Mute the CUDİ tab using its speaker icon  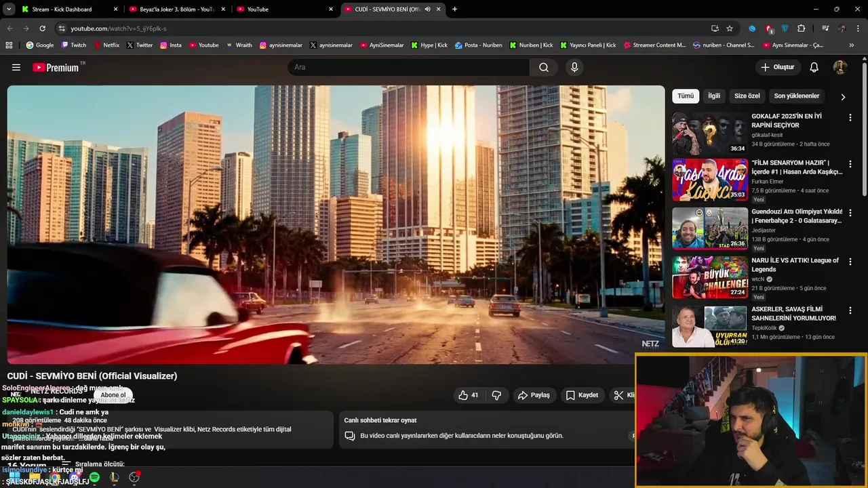pos(428,9)
